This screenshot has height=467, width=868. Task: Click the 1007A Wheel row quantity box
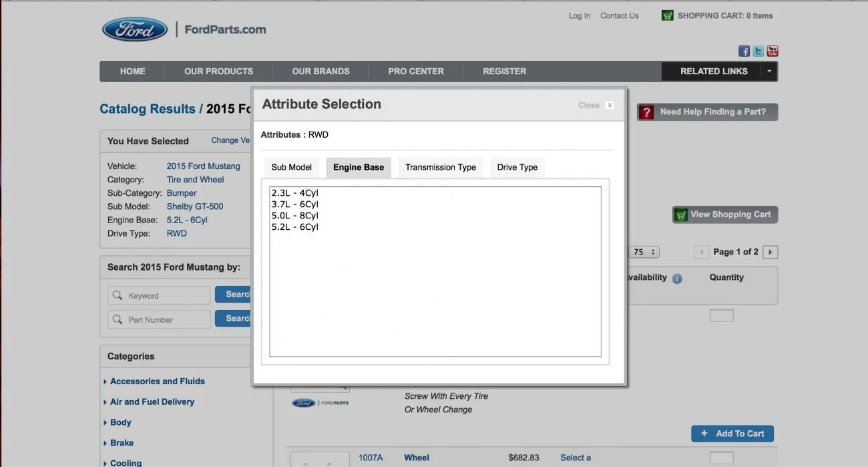coord(721,458)
